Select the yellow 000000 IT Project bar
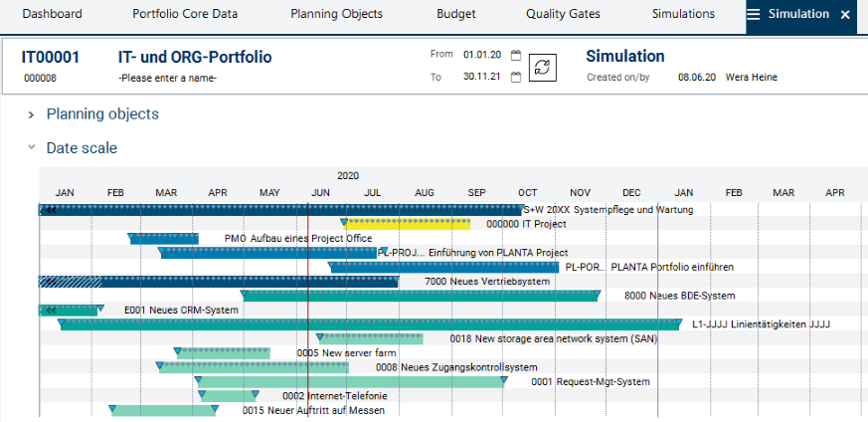Screen dimensions: 868x422 point(408,224)
